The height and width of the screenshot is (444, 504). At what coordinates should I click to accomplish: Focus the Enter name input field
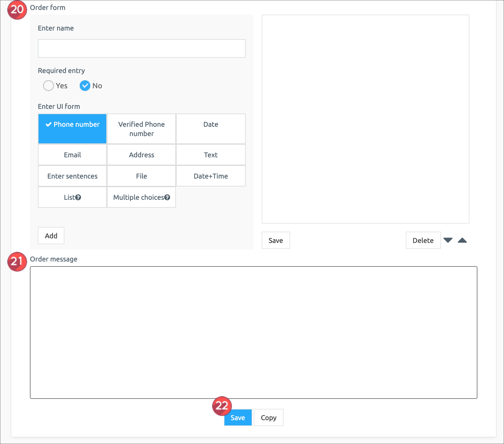tap(141, 48)
